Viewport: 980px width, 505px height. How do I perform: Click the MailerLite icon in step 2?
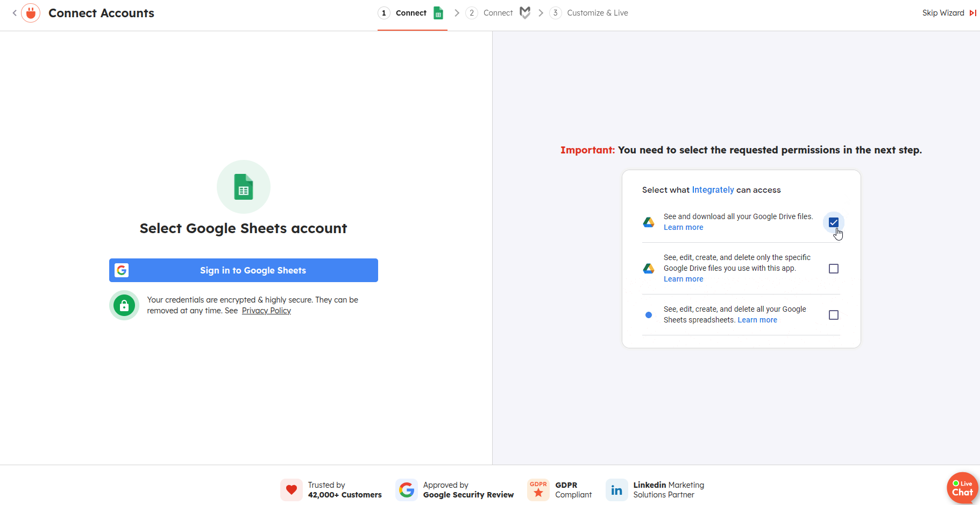525,13
